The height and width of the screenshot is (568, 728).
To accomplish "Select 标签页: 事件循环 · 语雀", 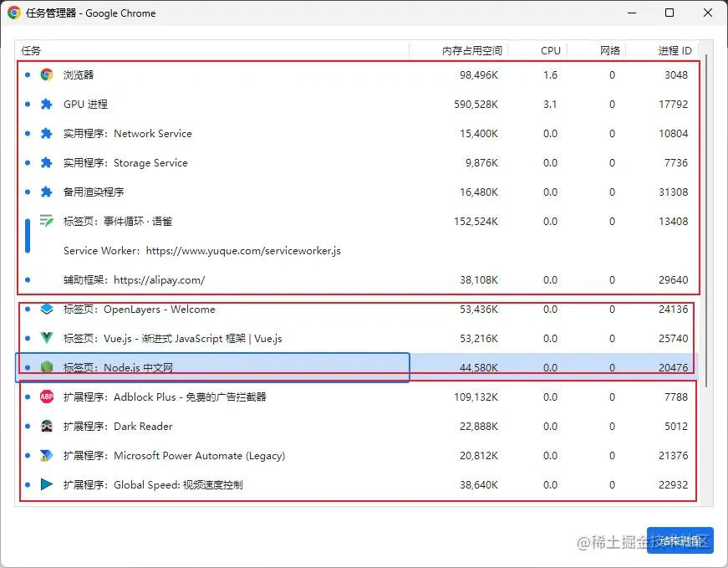I will [x=118, y=221].
